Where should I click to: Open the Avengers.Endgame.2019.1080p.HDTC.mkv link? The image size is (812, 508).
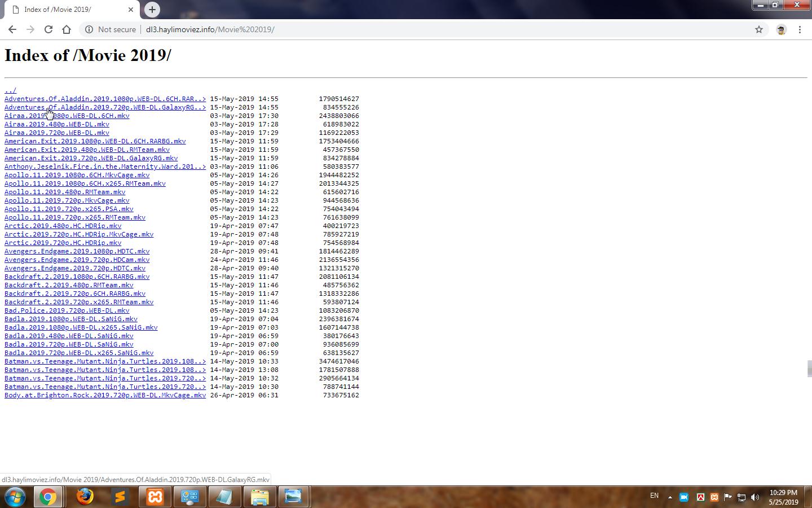click(77, 251)
